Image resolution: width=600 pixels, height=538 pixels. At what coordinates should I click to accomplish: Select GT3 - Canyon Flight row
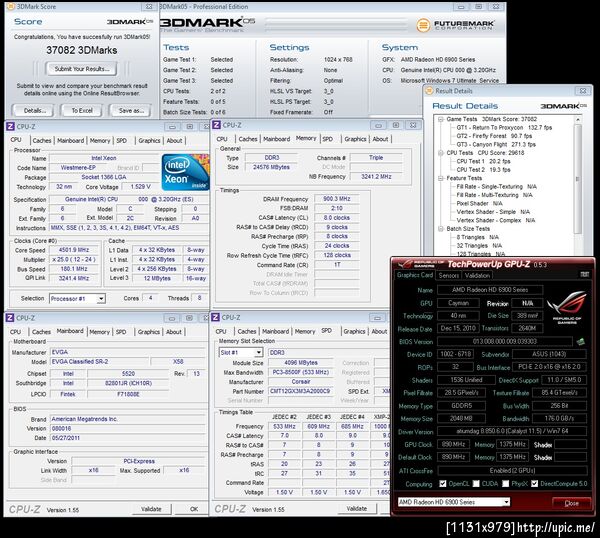click(496, 144)
